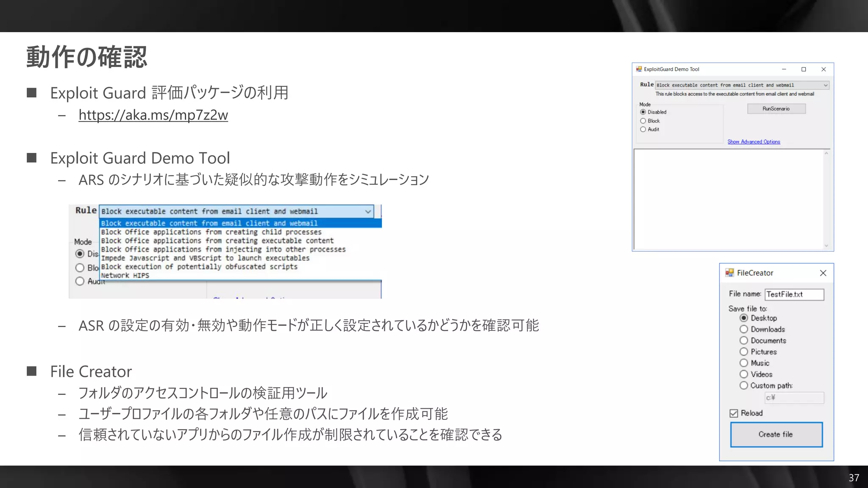This screenshot has width=868, height=488.
Task: Select the 'Dis' radio in the enlarged Mode group
Action: [x=80, y=254]
